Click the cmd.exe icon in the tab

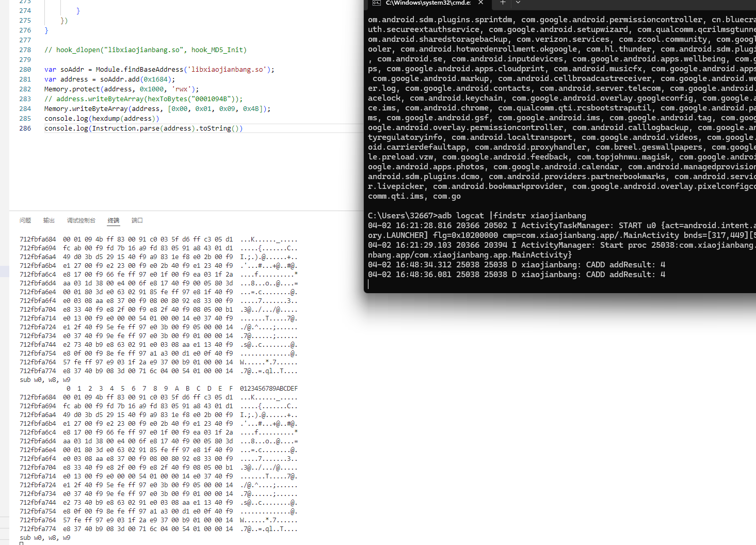click(x=377, y=3)
